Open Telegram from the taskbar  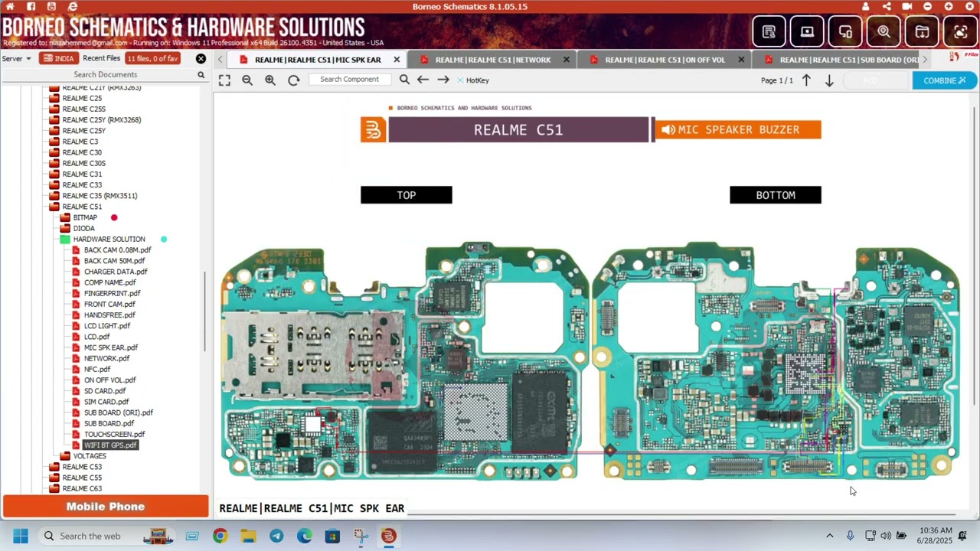[x=276, y=536]
